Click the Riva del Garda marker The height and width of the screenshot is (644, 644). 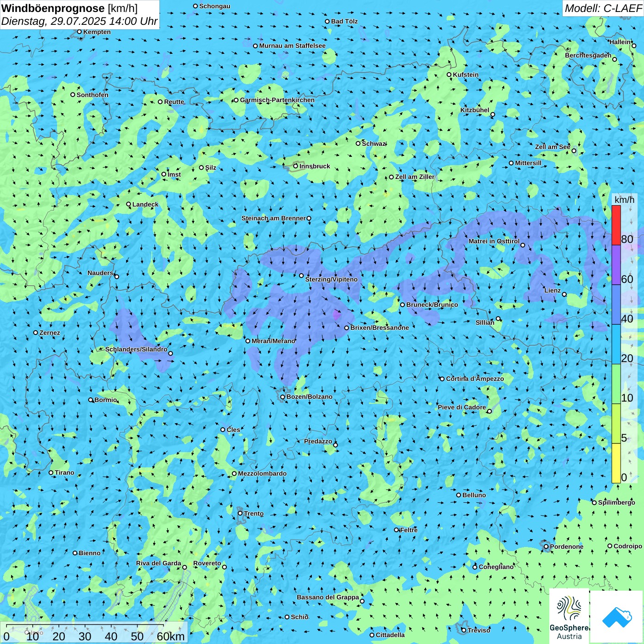pos(185,567)
